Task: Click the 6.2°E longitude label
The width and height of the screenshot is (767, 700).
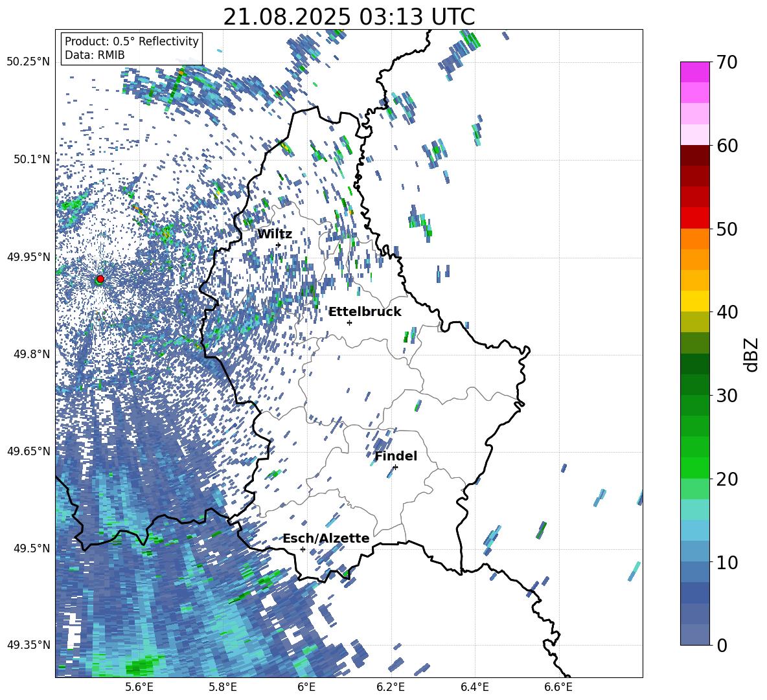Action: coord(391,687)
